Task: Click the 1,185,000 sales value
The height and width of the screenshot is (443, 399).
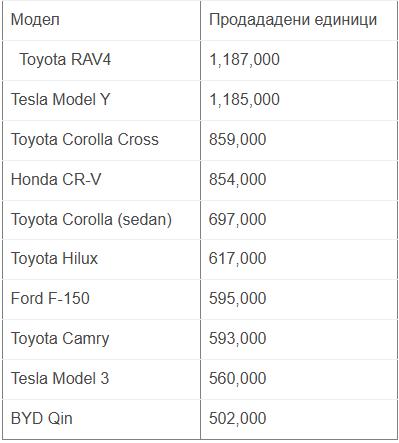Action: click(244, 100)
